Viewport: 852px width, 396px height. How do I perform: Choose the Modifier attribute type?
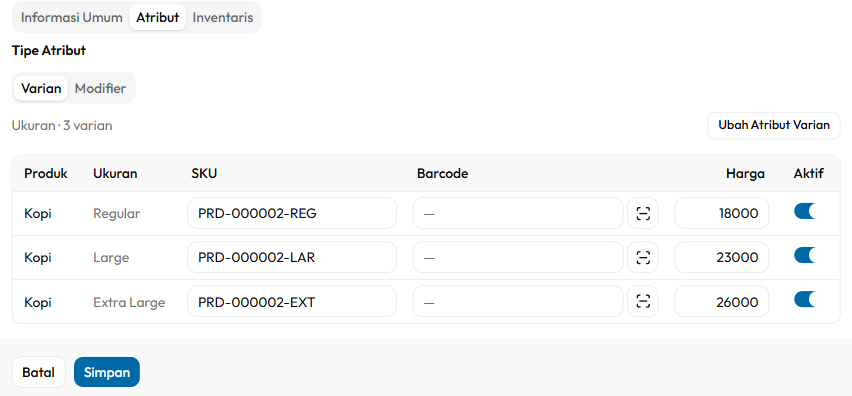click(100, 88)
